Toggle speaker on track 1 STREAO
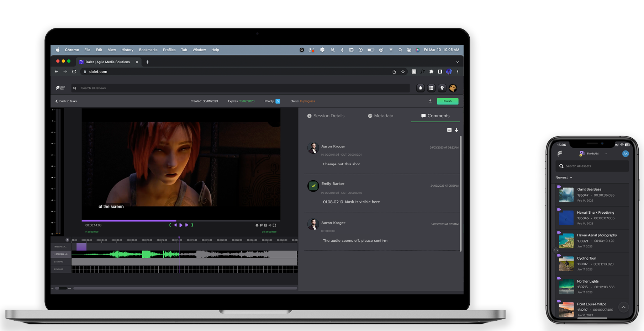Viewport: 644px width, 331px height. click(66, 254)
